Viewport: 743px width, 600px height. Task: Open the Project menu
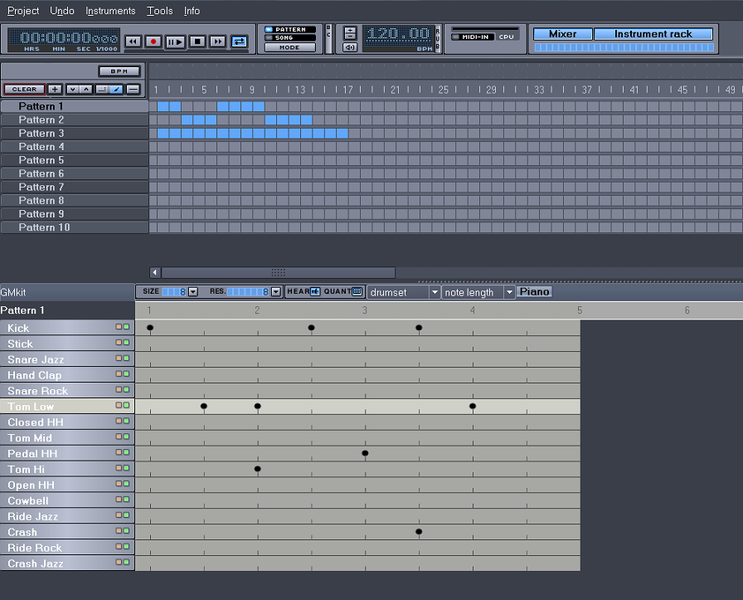[23, 10]
